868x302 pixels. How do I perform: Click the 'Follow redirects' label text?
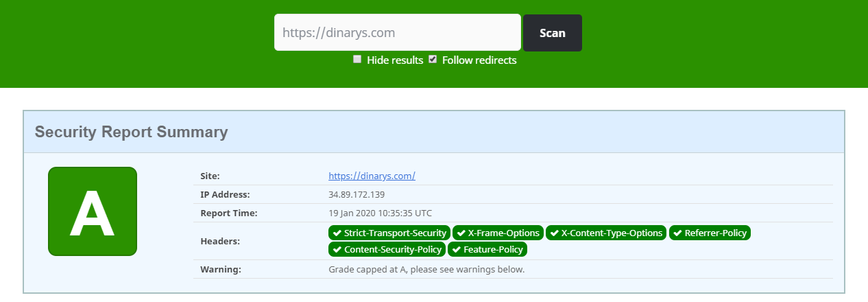click(479, 60)
